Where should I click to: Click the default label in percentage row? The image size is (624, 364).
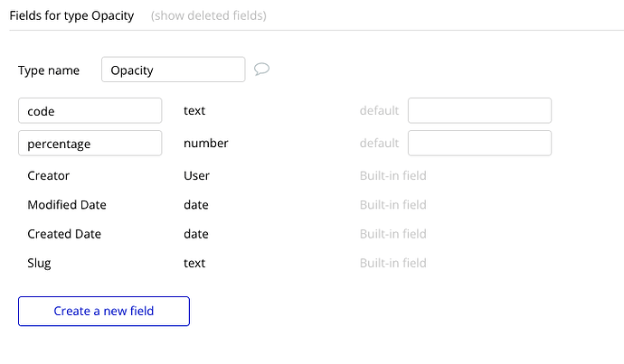(x=379, y=143)
